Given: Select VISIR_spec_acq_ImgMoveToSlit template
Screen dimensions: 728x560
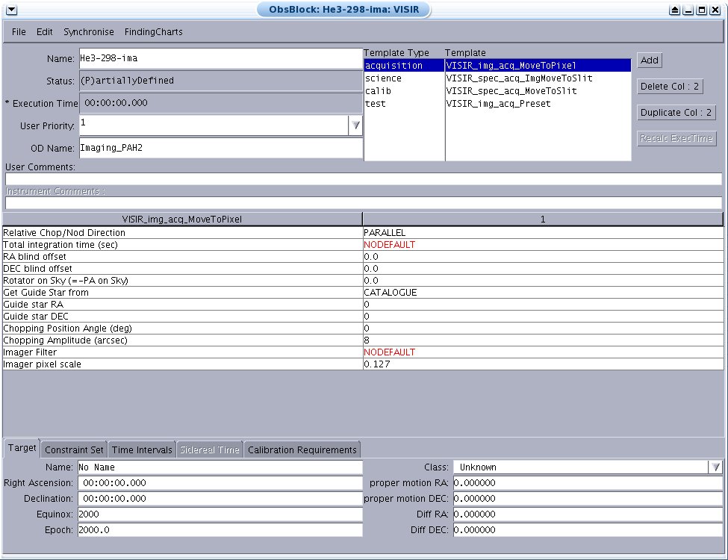Looking at the screenshot, I should pyautogui.click(x=538, y=78).
